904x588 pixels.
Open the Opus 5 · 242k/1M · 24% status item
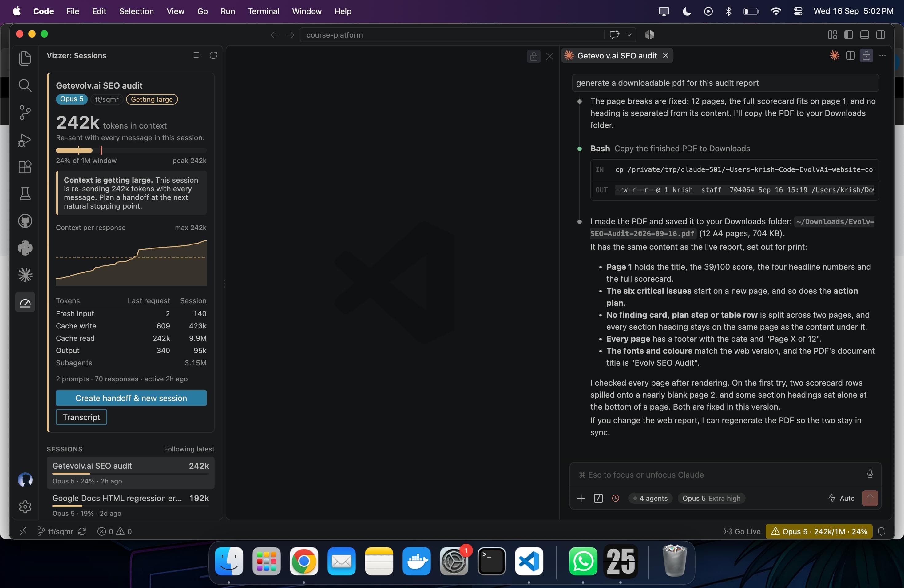point(819,531)
